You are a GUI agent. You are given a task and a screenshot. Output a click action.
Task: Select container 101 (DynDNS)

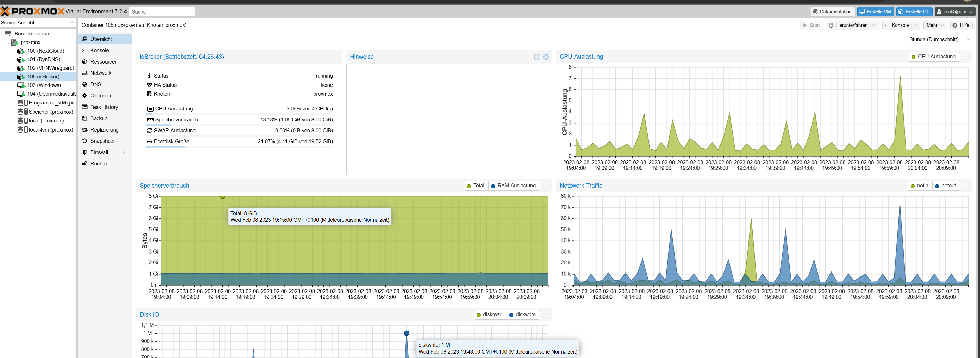[x=43, y=59]
